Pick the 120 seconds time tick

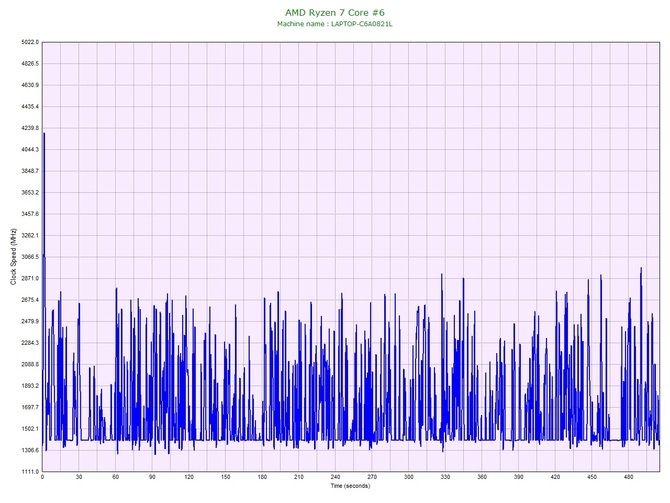189,477
